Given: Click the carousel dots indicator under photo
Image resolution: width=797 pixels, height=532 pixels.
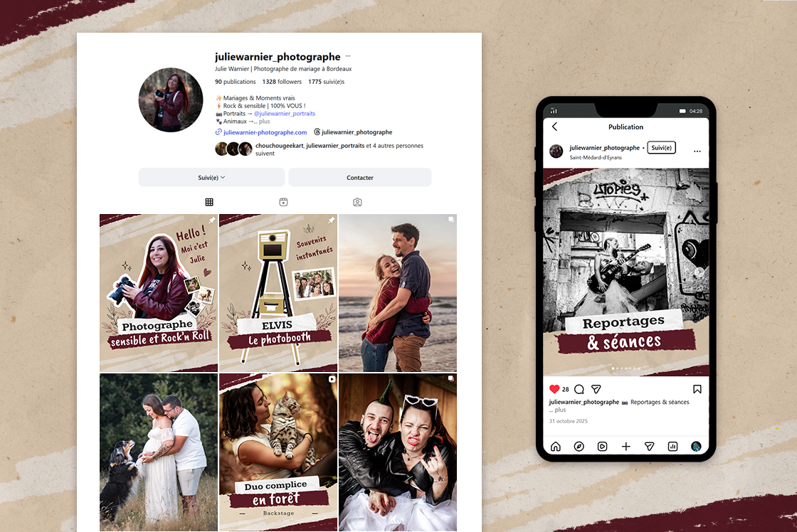Looking at the screenshot, I should click(x=626, y=368).
